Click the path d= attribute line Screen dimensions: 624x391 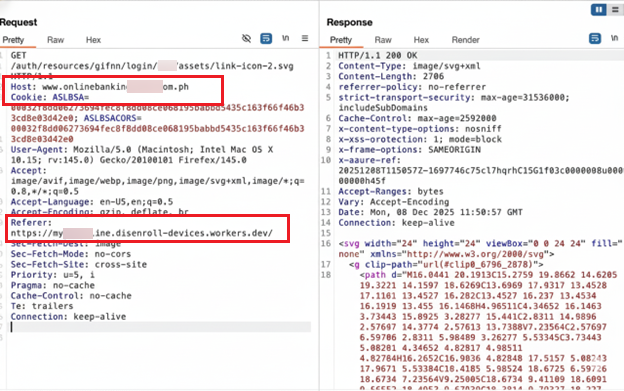[x=488, y=275]
